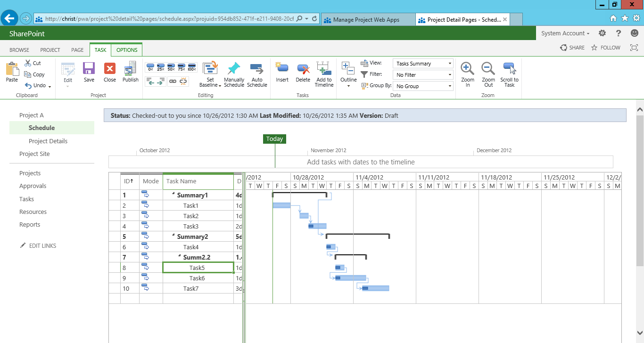The height and width of the screenshot is (343, 644).
Task: Indent the selected task
Action: tap(161, 82)
